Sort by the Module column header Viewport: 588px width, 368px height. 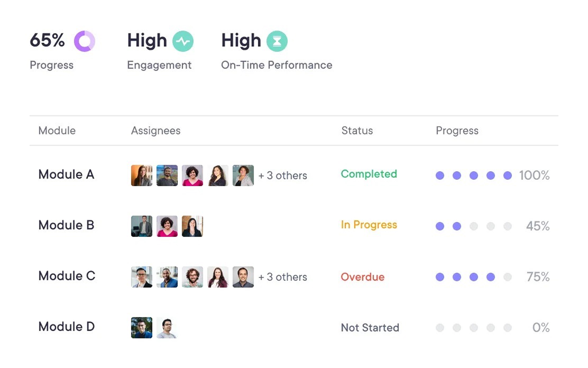(57, 131)
